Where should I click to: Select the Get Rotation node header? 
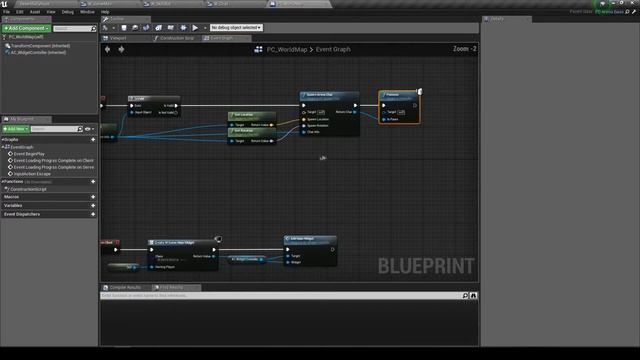click(252, 131)
